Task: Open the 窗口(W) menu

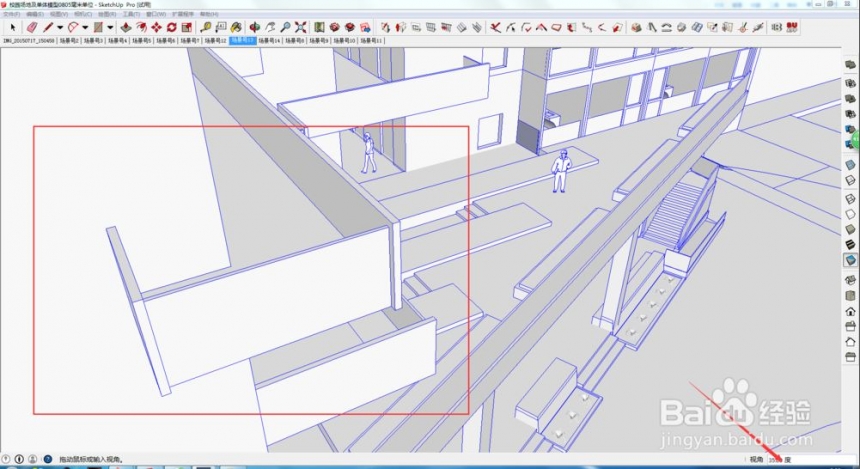Action: tap(156, 14)
